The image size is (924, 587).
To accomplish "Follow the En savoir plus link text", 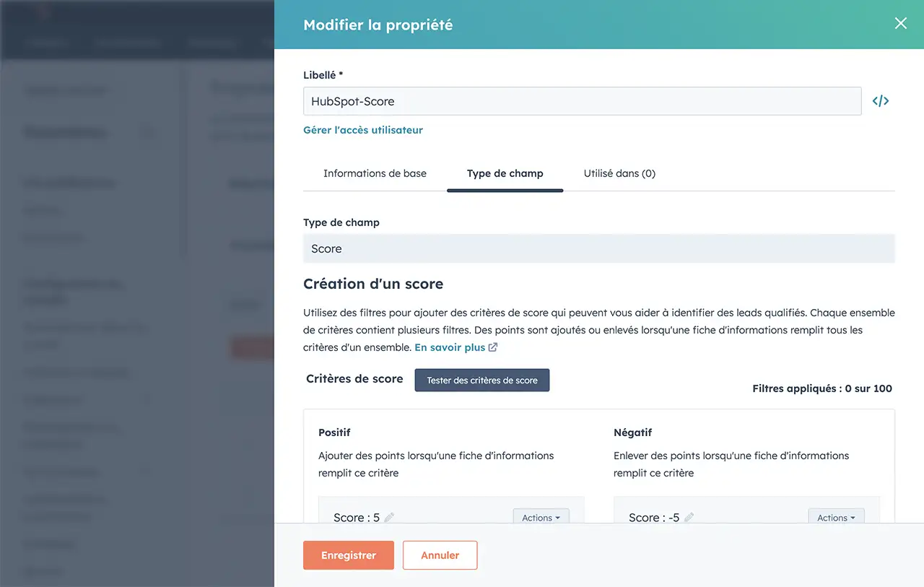I will 450,347.
